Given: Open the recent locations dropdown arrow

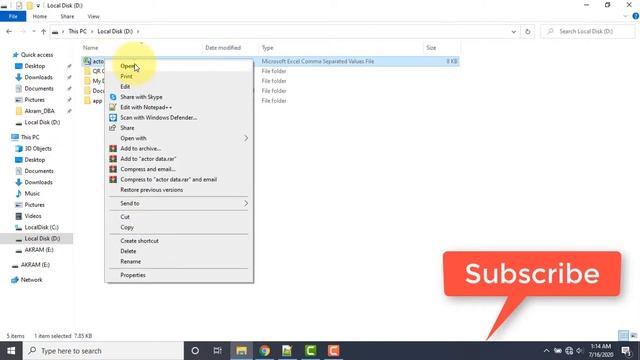Looking at the screenshot, I should tap(33, 31).
